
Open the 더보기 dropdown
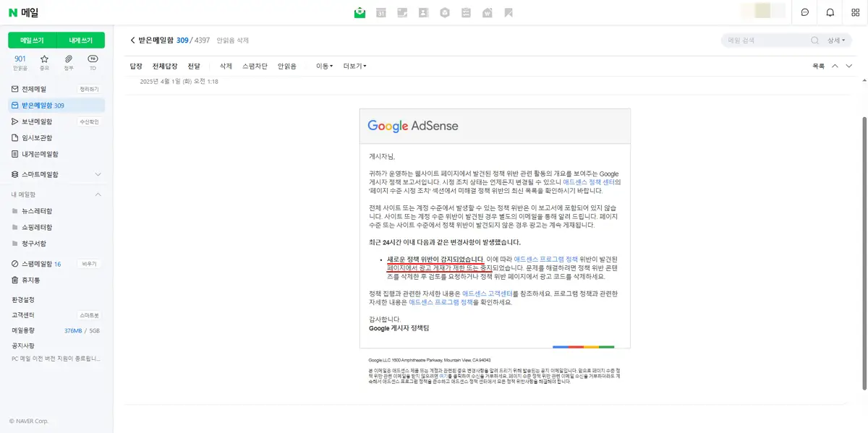354,66
